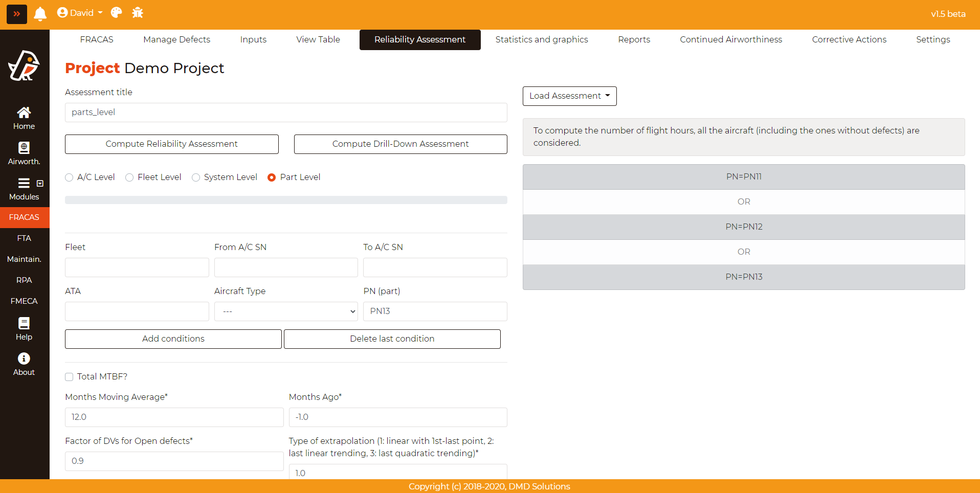
Task: Open the Help book icon in the sidebar
Action: click(x=24, y=323)
